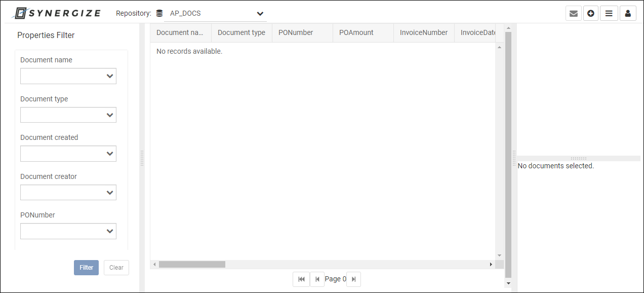644x293 pixels.
Task: Click the Synergize logo
Action: click(x=56, y=13)
